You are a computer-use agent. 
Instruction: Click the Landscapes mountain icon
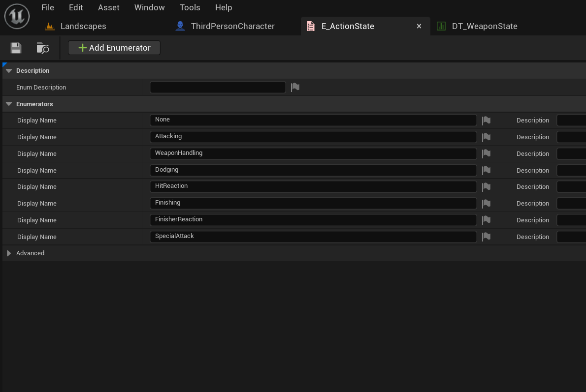click(50, 26)
